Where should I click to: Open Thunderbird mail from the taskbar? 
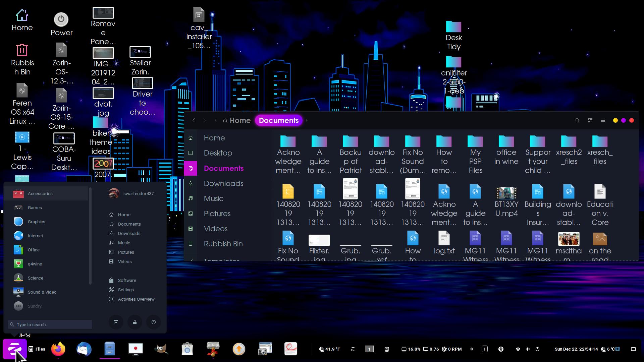pos(84,349)
